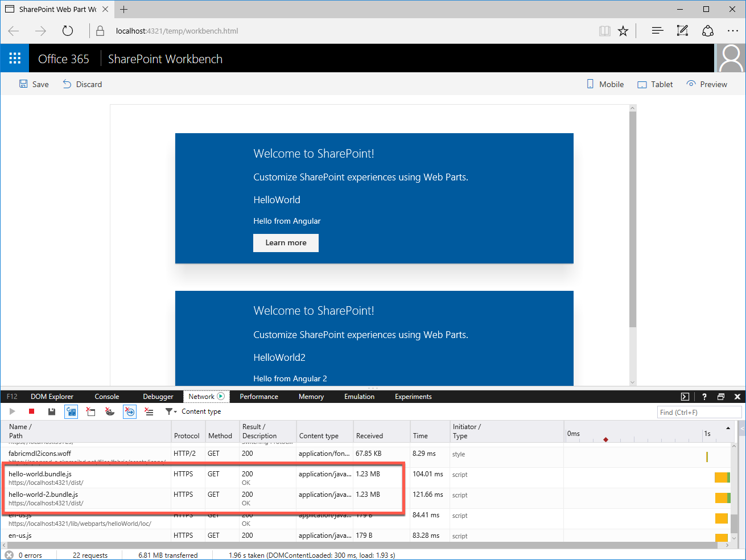Screen dimensions: 746x560
Task: Discard workbench changes
Action: (83, 84)
